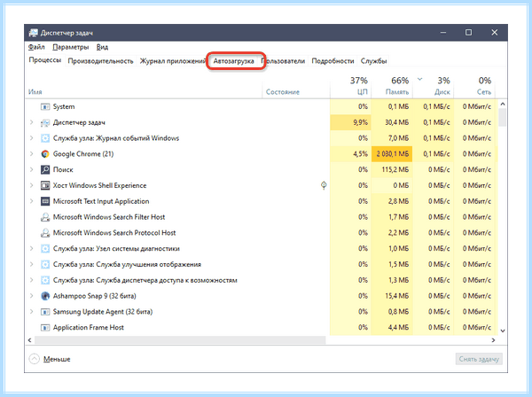Select the '115,2 МБ' memory cell

[x=392, y=169]
